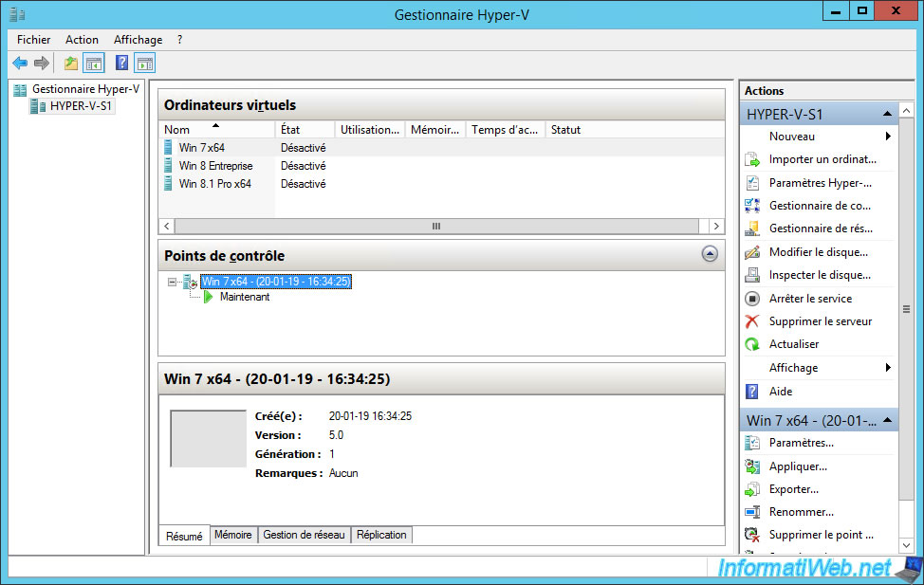Click the Importer un ordinateur icon
This screenshot has height=585, width=924.
752,159
